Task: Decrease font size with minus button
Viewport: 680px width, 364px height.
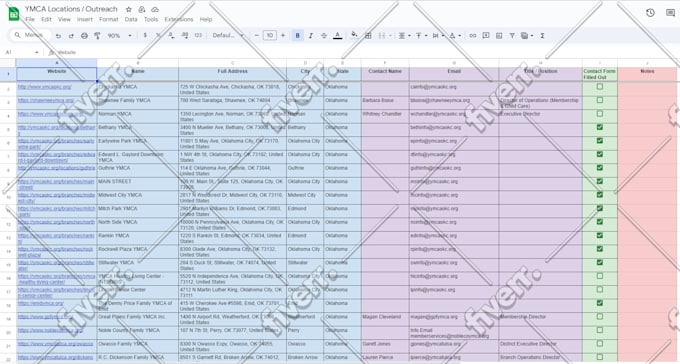Action: point(256,35)
